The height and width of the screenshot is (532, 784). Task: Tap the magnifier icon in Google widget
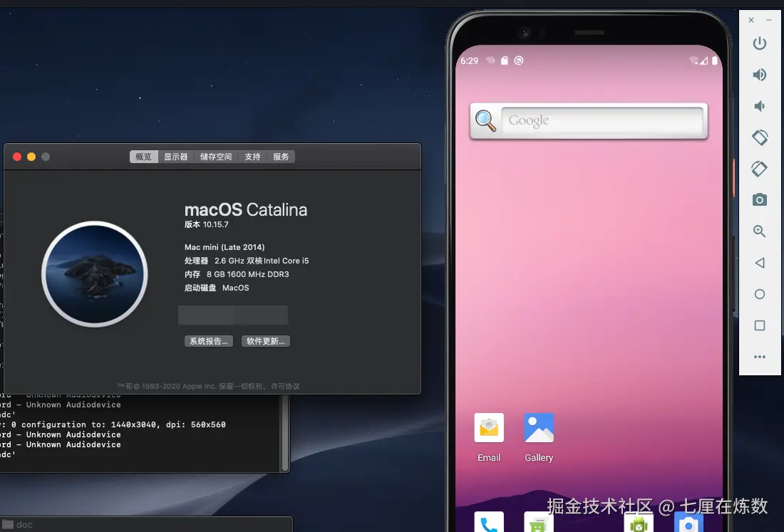tap(485, 120)
